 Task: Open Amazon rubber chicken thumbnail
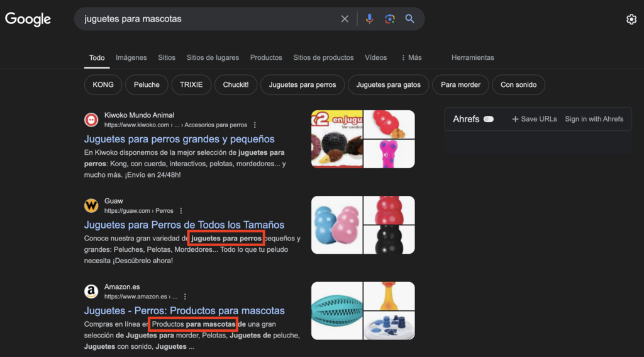[389, 296]
